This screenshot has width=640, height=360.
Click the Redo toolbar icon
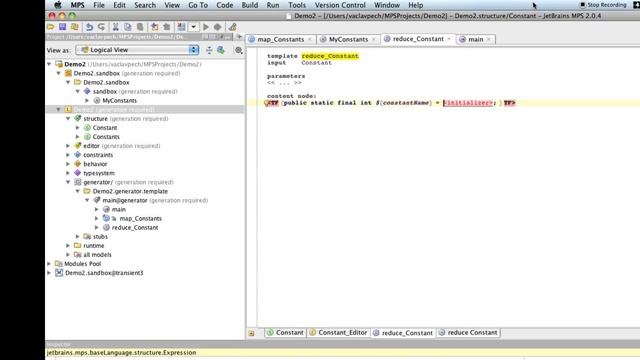101,27
